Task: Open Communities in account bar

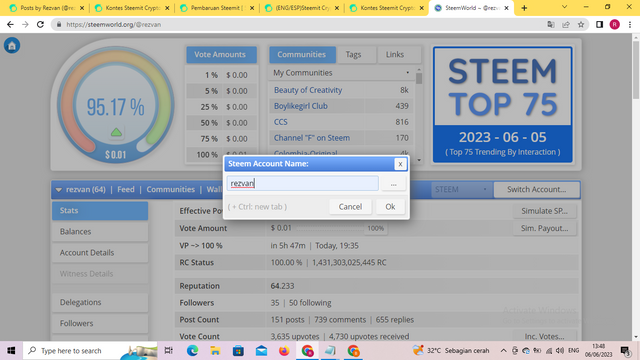Action: click(171, 189)
